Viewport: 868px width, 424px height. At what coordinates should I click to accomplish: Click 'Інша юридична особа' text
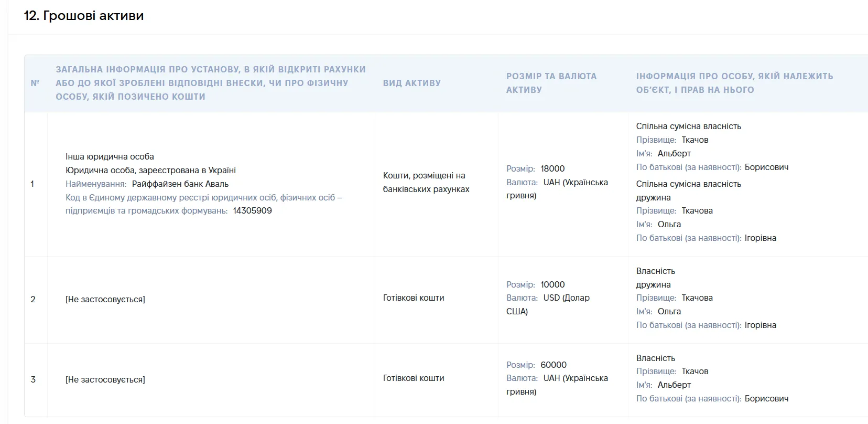[x=110, y=156]
